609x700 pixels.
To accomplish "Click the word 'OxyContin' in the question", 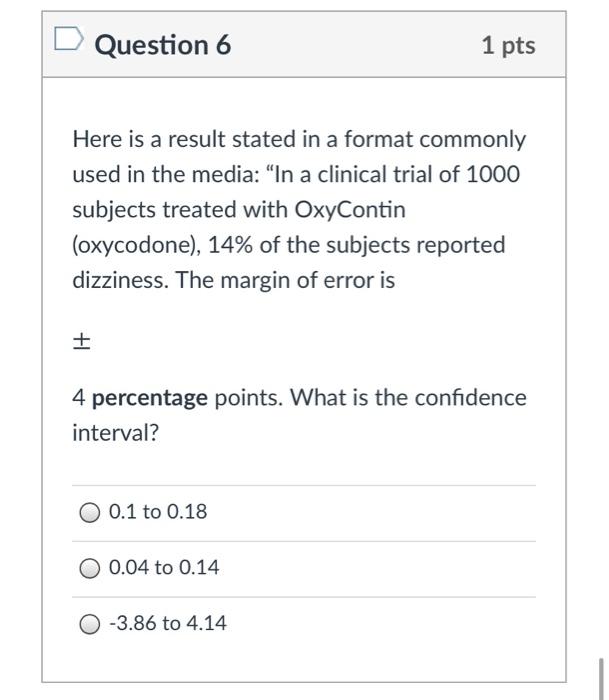I will [350, 210].
